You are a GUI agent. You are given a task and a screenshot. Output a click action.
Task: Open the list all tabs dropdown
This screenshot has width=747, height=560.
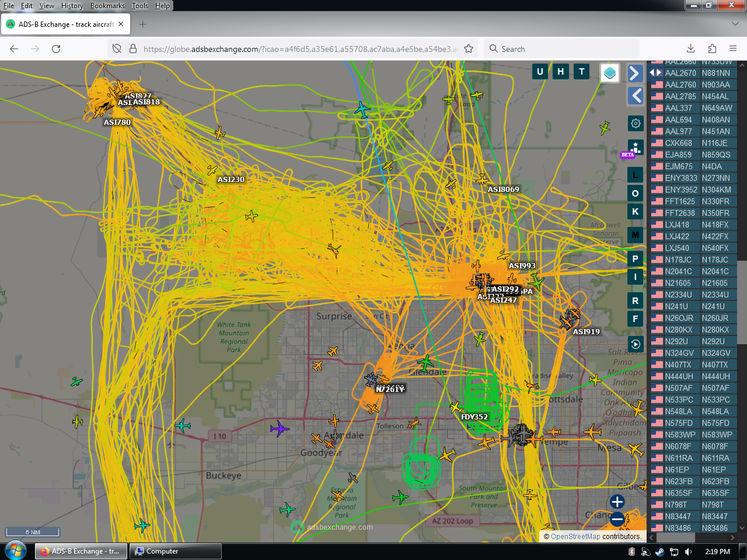(x=735, y=24)
